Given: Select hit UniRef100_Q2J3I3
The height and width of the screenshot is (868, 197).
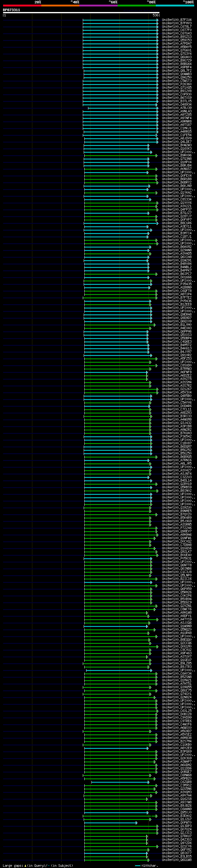Looking at the screenshot, I should (x=176, y=833).
